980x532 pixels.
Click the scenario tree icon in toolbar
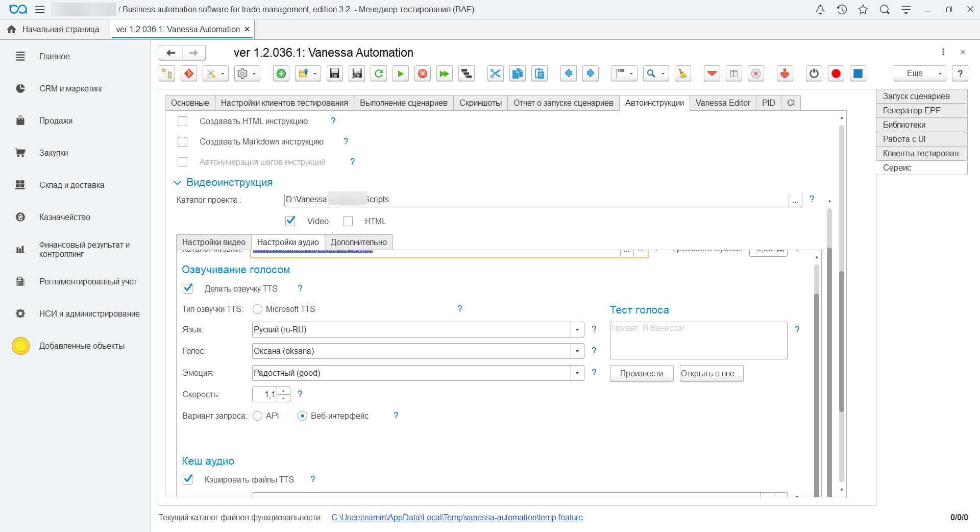point(167,74)
